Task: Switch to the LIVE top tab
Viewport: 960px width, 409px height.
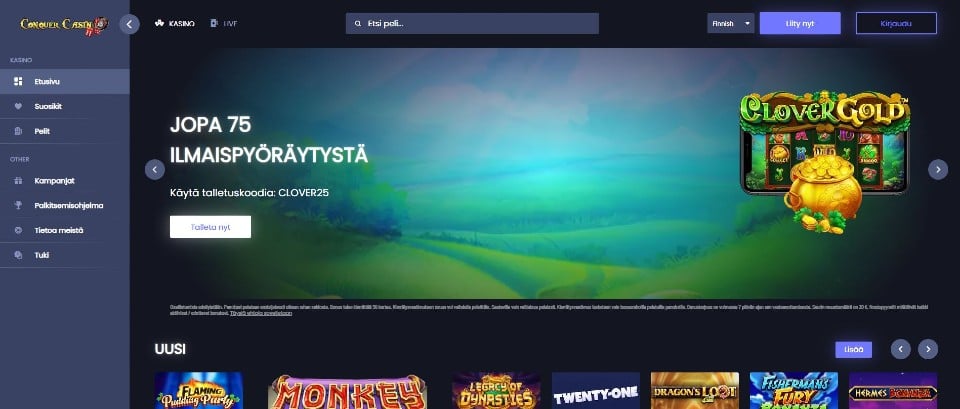Action: pyautogui.click(x=223, y=24)
